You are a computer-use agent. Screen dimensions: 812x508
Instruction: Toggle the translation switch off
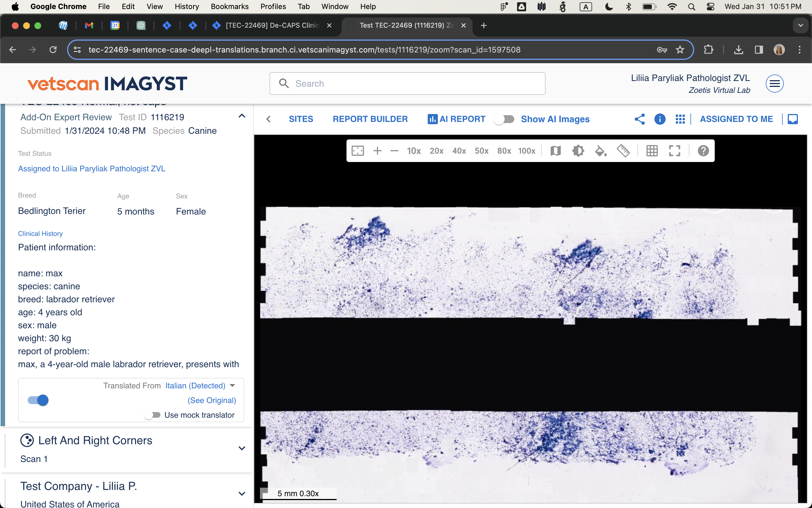click(x=38, y=400)
